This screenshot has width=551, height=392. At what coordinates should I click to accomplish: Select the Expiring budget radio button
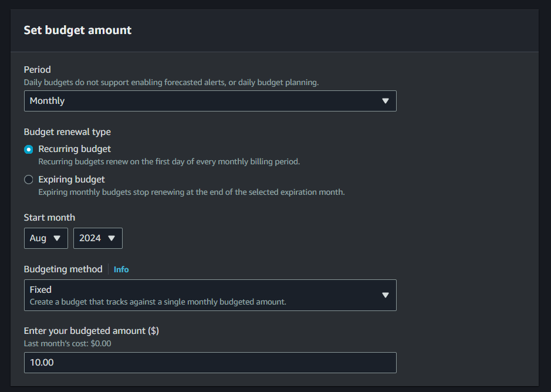tap(29, 180)
